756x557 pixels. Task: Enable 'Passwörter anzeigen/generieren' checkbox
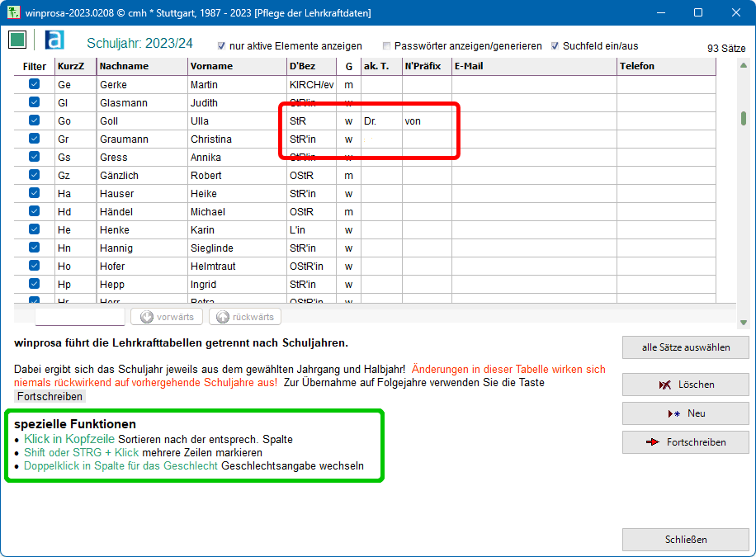[386, 46]
